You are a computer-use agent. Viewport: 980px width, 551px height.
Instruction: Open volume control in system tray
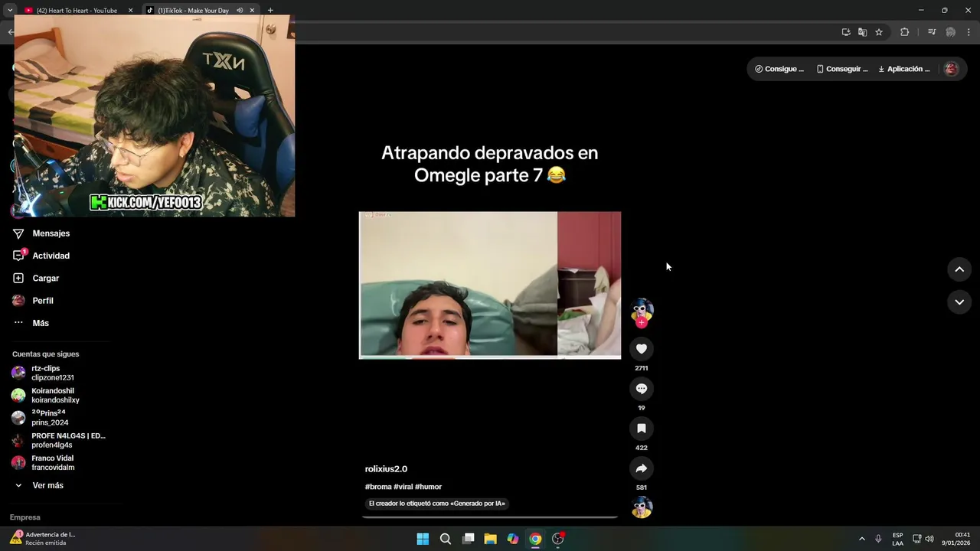click(x=929, y=539)
